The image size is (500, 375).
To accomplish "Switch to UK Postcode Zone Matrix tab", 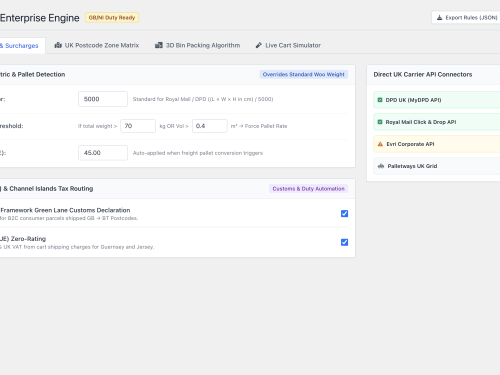I will 97,45.
